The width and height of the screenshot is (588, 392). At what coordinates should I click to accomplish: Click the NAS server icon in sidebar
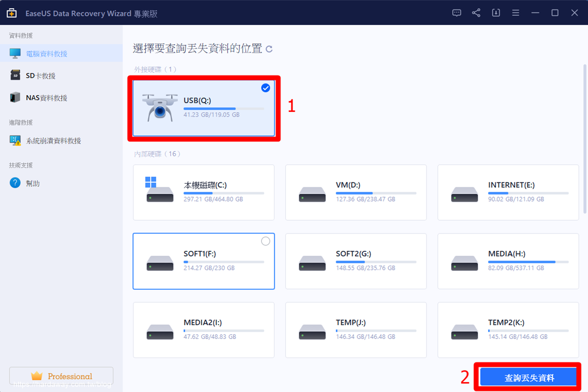pyautogui.click(x=15, y=97)
